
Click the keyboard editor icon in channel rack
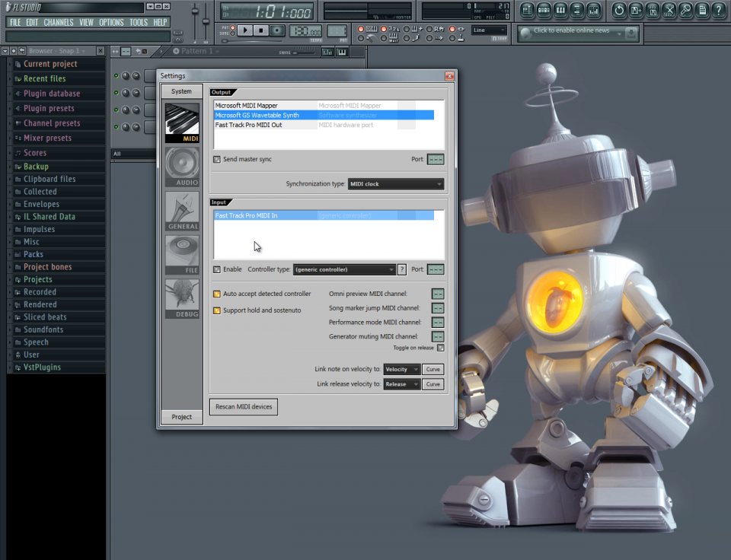342,52
